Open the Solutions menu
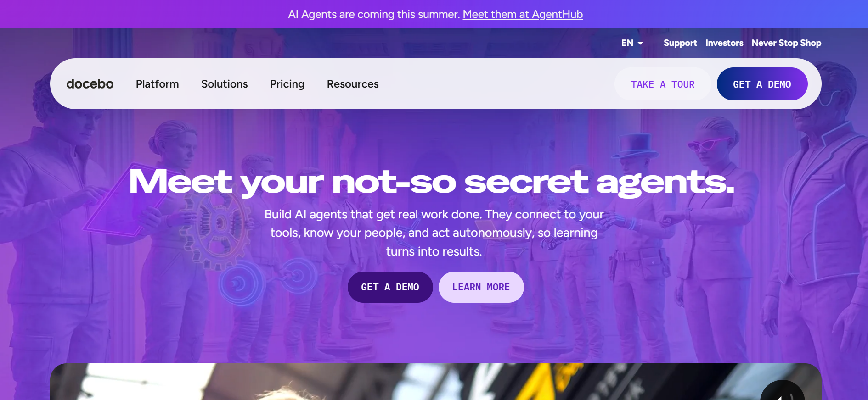 click(224, 84)
